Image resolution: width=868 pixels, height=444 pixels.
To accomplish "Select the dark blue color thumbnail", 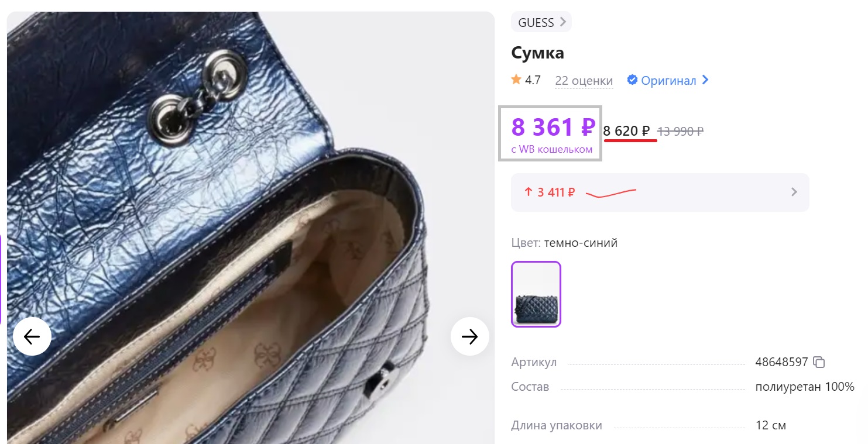I will pyautogui.click(x=536, y=294).
